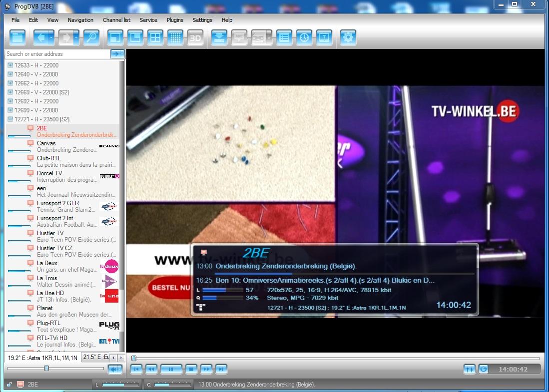Open the teletext screen icon in the toolbar

324,37
